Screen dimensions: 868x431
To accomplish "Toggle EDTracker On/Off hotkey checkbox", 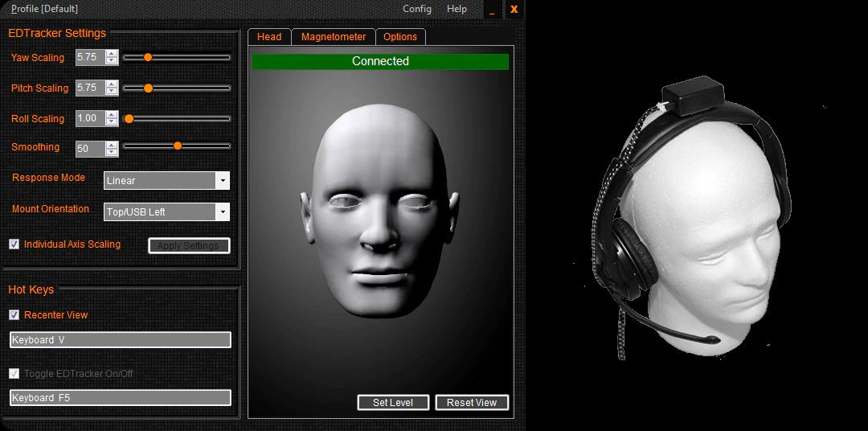I will tap(14, 373).
